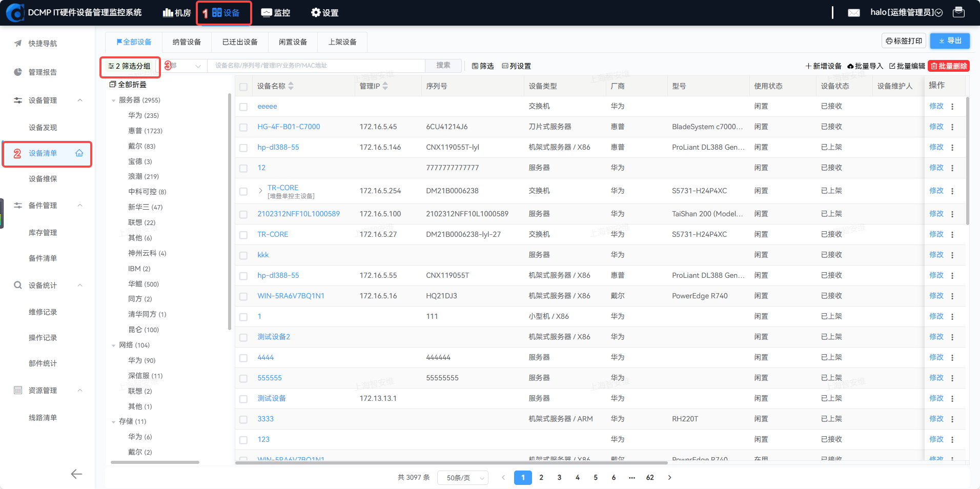Open more actions for HG-4F-B01-C7000 row
This screenshot has width=980, height=489.
[x=952, y=127]
